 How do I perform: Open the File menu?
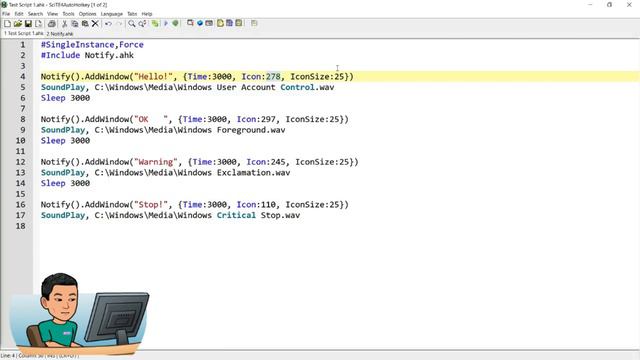[x=6, y=14]
